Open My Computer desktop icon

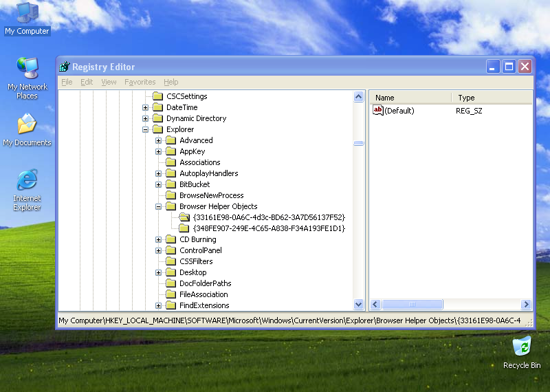pos(27,19)
